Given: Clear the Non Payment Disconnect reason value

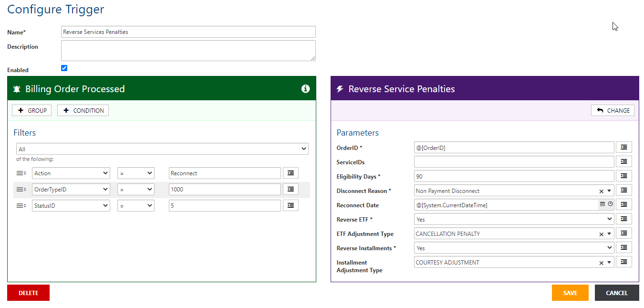Looking at the screenshot, I should tap(601, 190).
